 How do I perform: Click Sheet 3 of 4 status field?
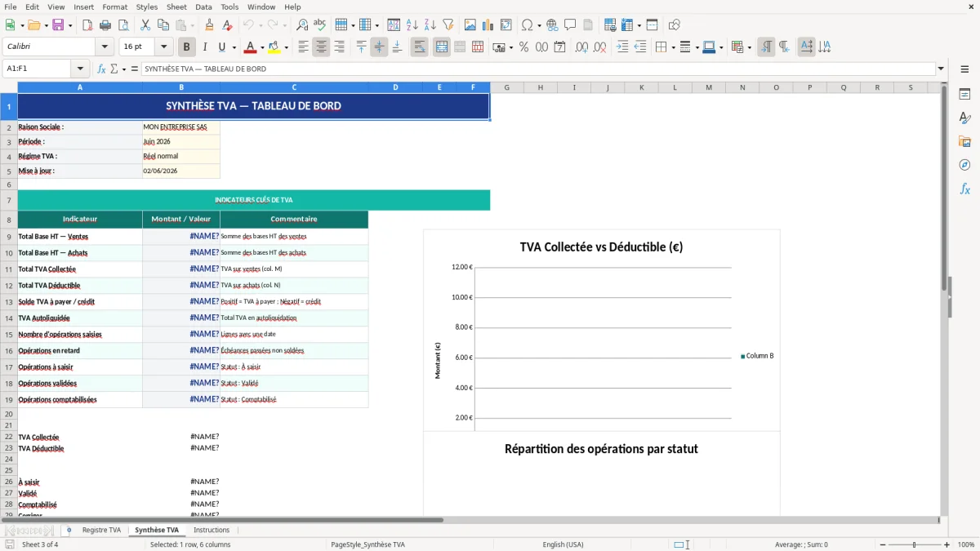pos(40,544)
